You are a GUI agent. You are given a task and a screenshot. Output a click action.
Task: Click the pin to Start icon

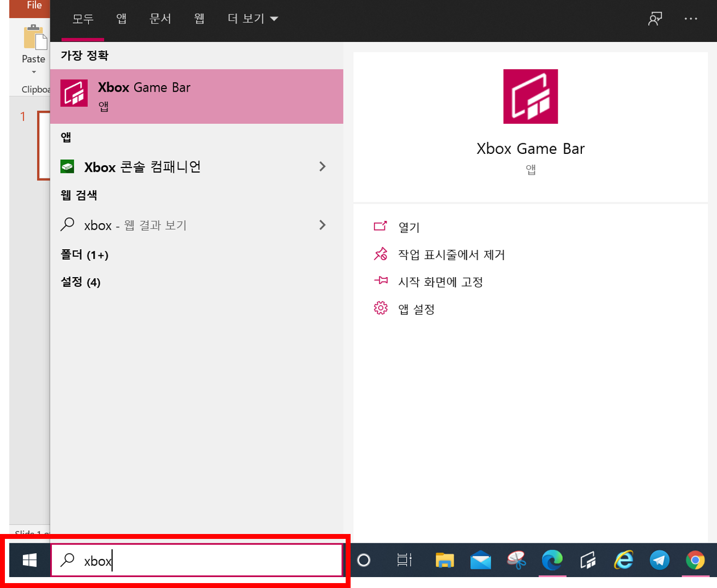[381, 281]
